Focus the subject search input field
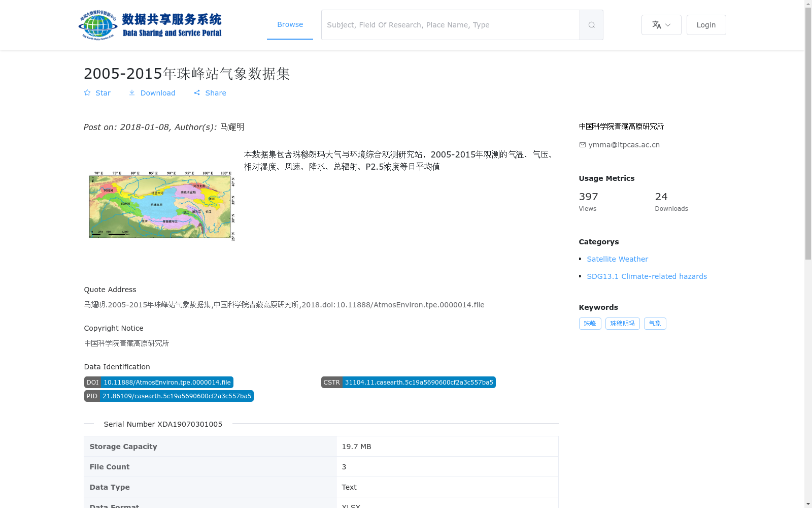The image size is (812, 508). (x=451, y=25)
